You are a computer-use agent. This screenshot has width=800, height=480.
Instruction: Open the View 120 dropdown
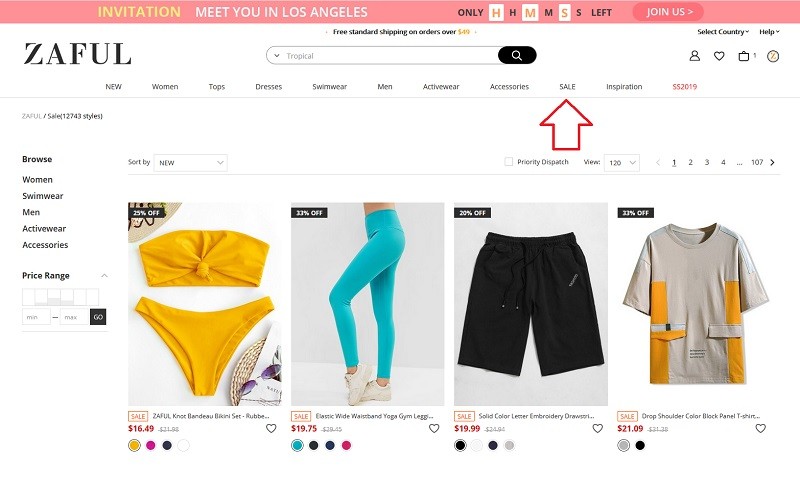click(621, 163)
